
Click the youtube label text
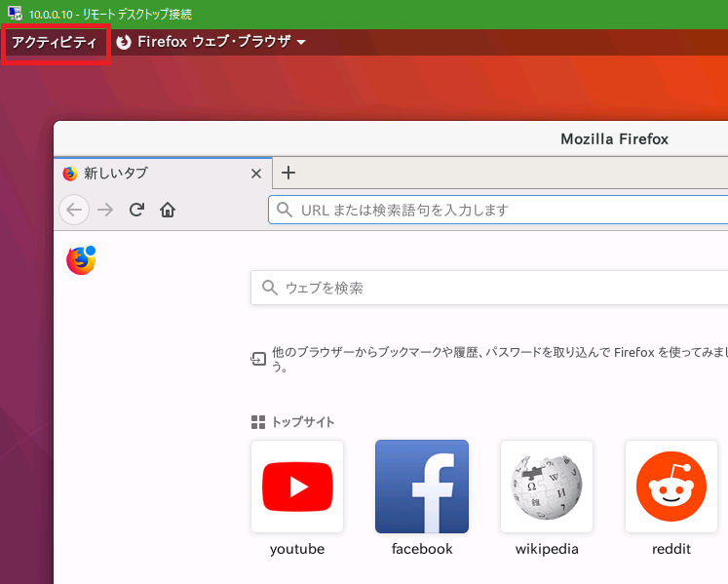pyautogui.click(x=297, y=549)
